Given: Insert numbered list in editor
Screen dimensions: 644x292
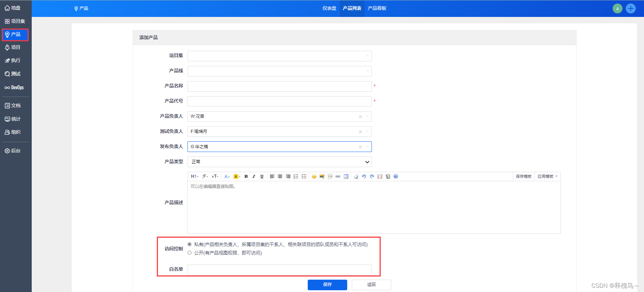Looking at the screenshot, I should coord(296,176).
